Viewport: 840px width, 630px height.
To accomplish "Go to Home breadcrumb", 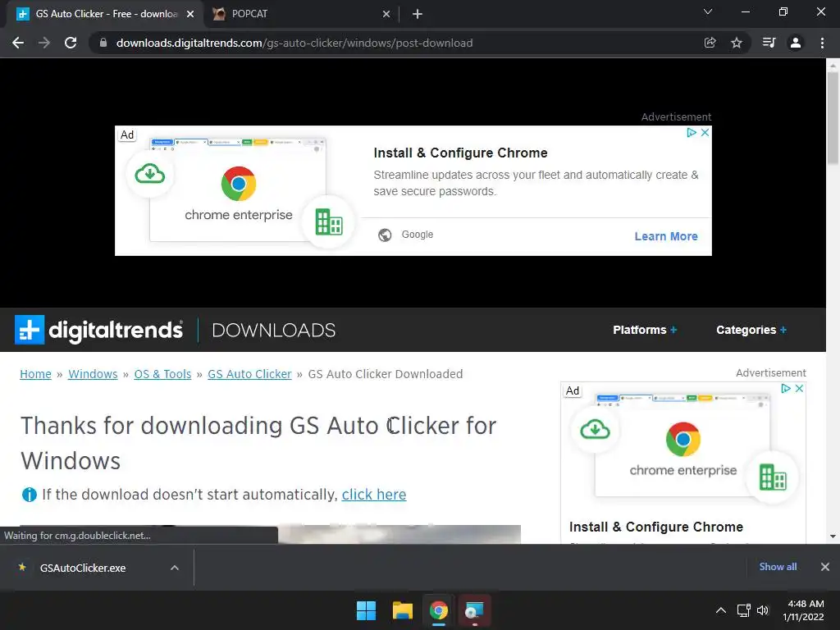I will coord(35,374).
